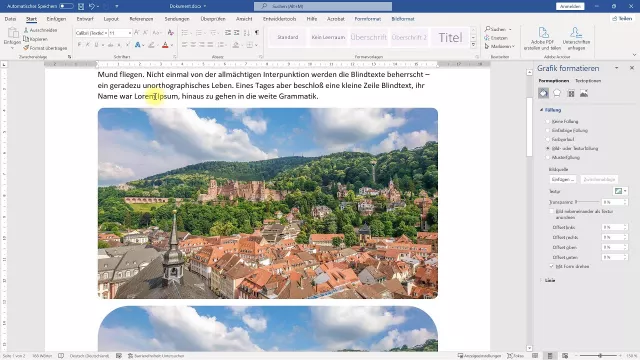Image resolution: width=640 pixels, height=360 pixels.
Task: Check Bild nebeneinander als Textur anordnen
Action: [x=551, y=211]
